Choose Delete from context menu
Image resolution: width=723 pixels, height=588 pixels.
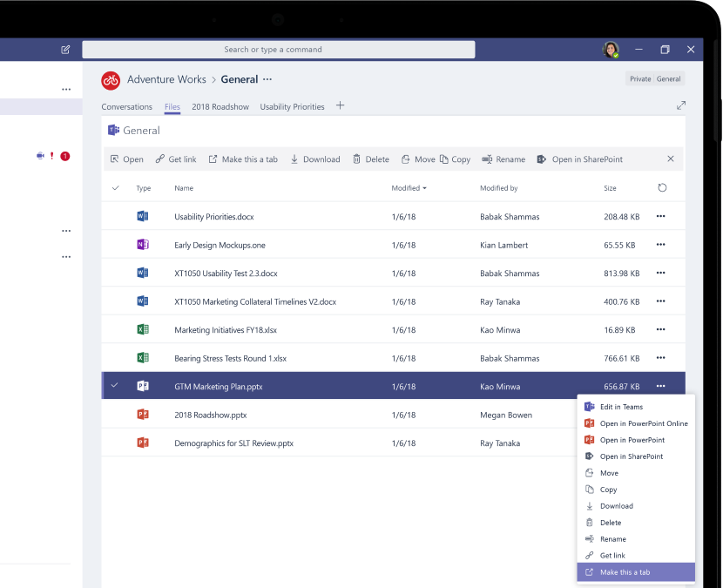636,523
